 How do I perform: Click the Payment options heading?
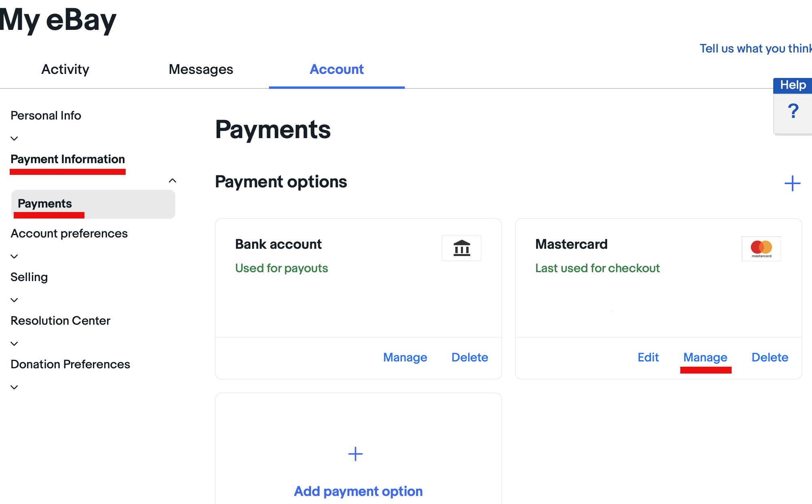[x=281, y=182]
